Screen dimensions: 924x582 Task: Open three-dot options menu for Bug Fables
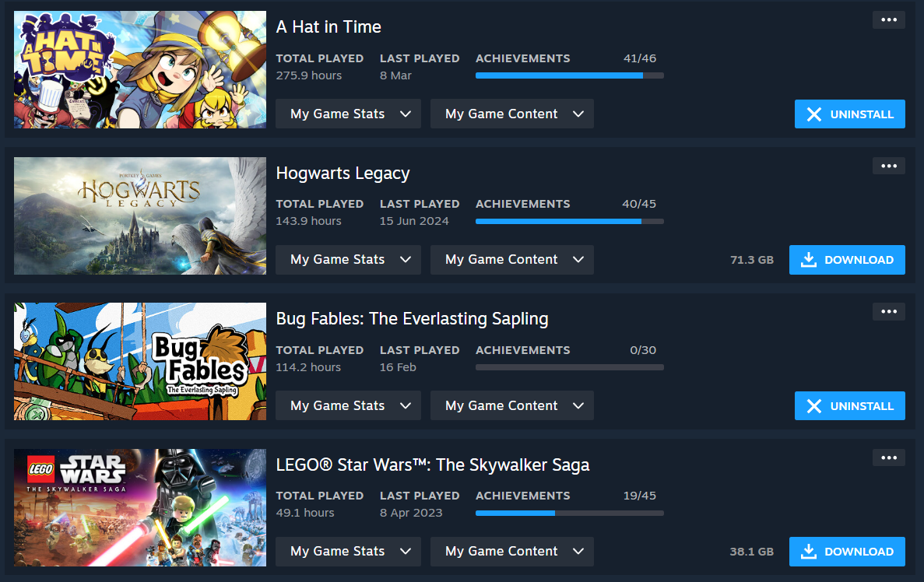(x=889, y=311)
